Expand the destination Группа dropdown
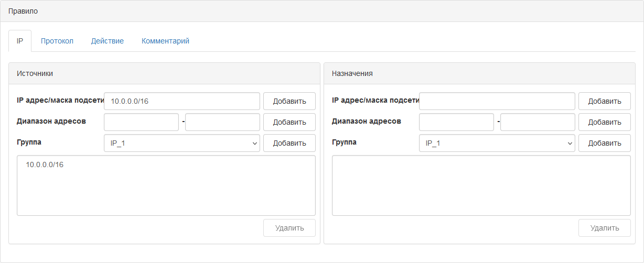 497,143
